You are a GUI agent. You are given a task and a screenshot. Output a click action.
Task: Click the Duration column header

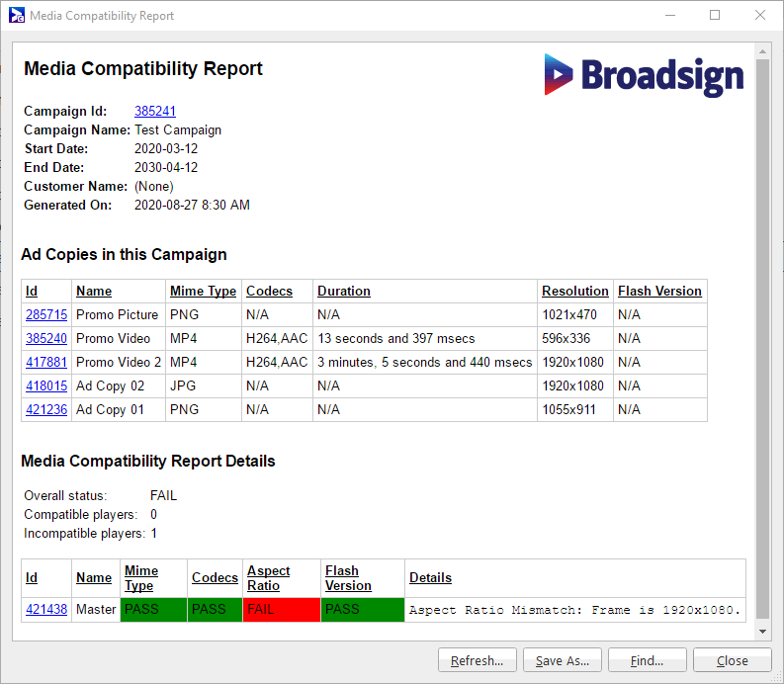point(344,292)
